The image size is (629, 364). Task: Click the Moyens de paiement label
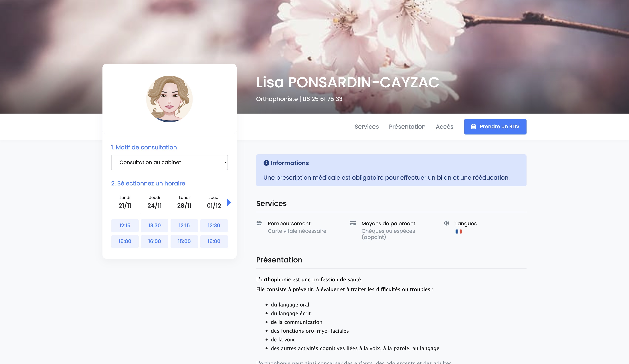pos(388,223)
